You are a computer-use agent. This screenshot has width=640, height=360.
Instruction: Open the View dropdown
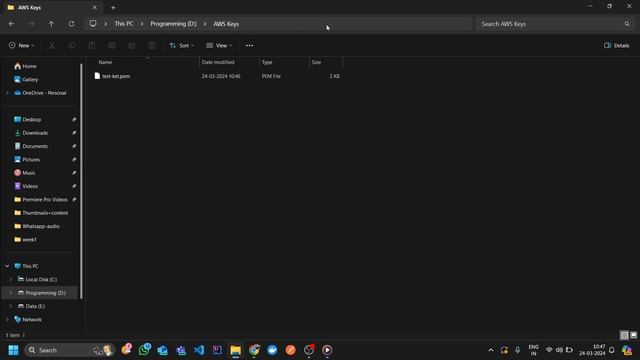(x=219, y=45)
